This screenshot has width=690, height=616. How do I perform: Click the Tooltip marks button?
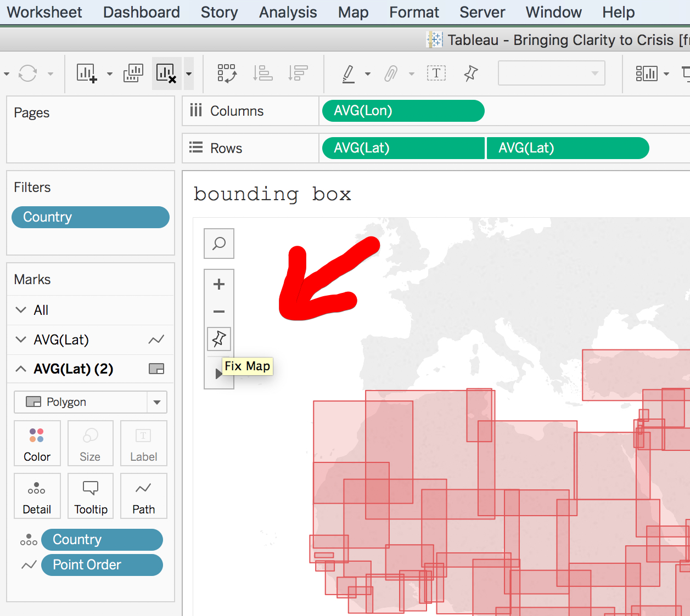click(x=90, y=496)
